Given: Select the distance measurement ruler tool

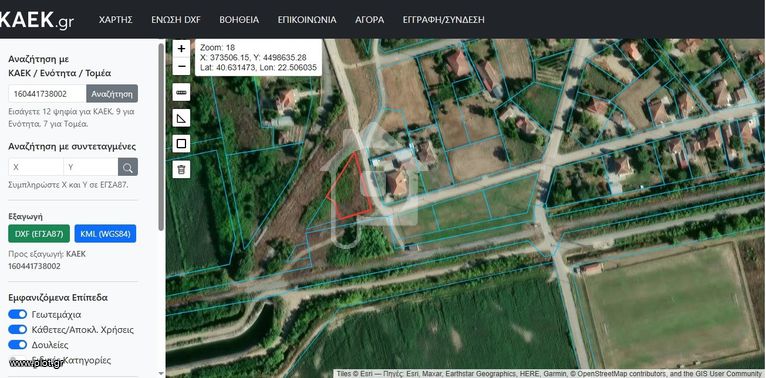Looking at the screenshot, I should click(181, 92).
